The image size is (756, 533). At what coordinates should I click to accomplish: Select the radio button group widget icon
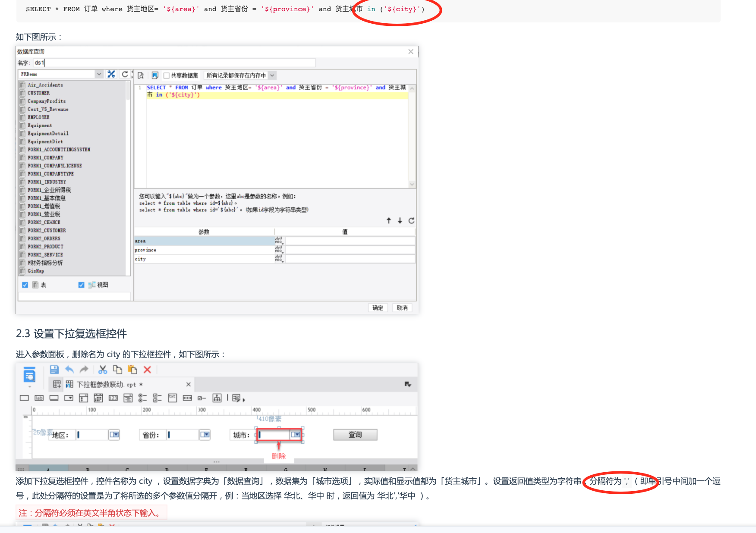point(142,398)
